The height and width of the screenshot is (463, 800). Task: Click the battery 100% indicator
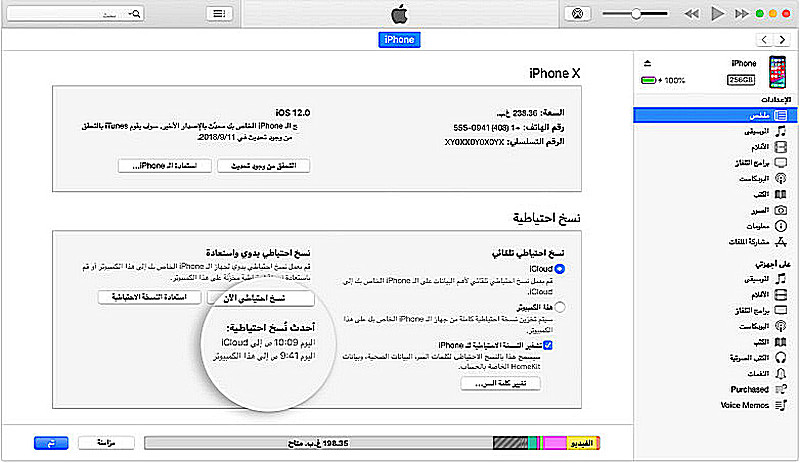coord(663,80)
